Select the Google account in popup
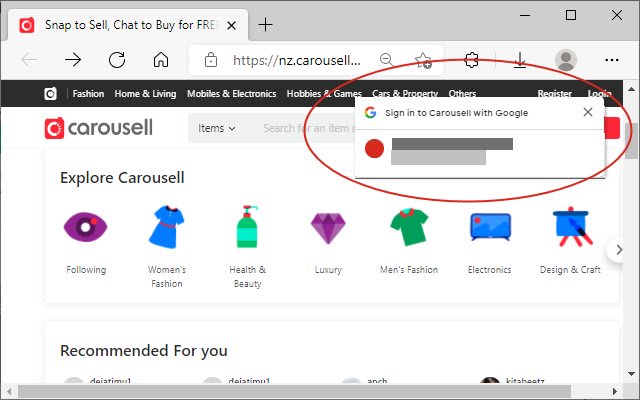 (x=480, y=151)
